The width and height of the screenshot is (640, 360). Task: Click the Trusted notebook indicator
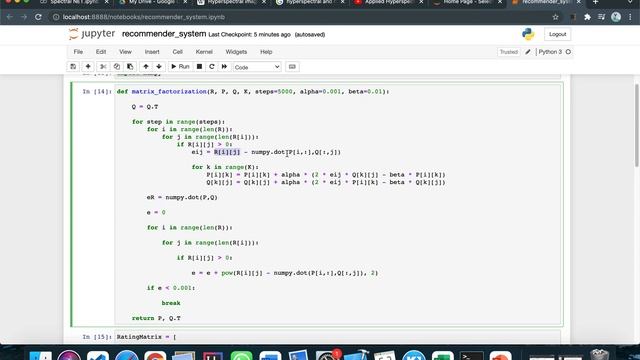[509, 52]
